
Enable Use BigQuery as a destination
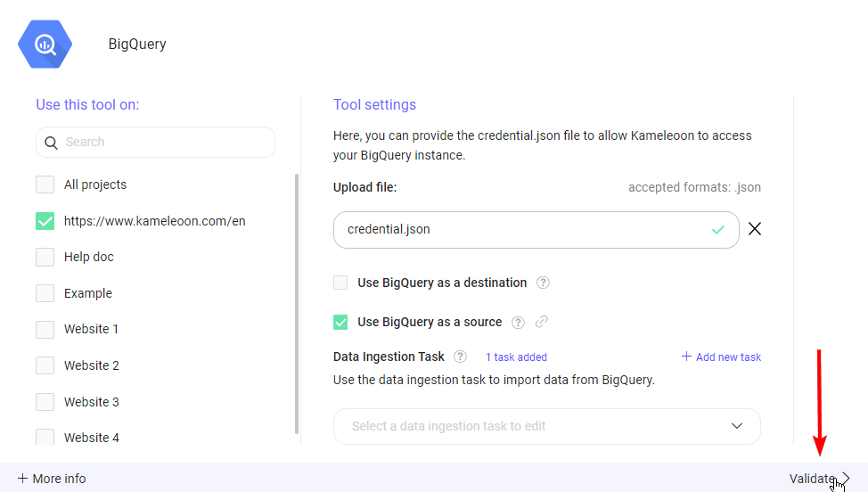coord(340,283)
